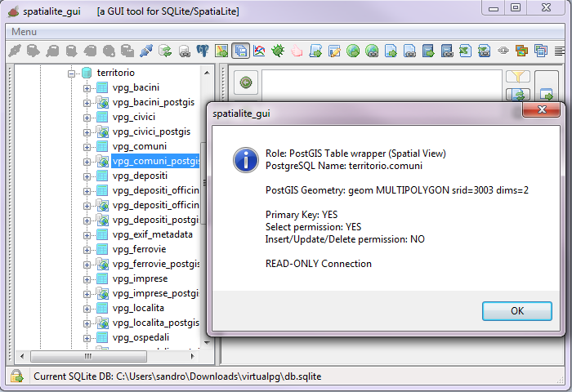Expand the vpg_exif_metadata tree node

(87, 235)
